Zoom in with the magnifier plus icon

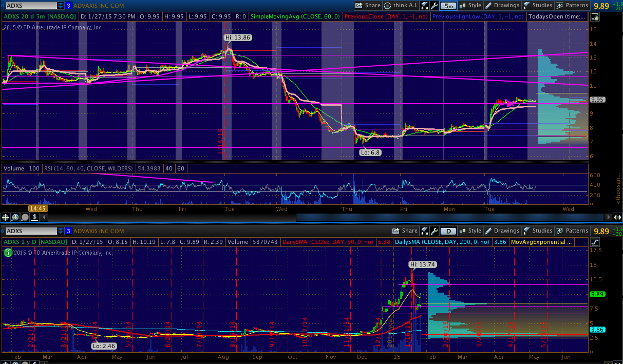coord(15,217)
